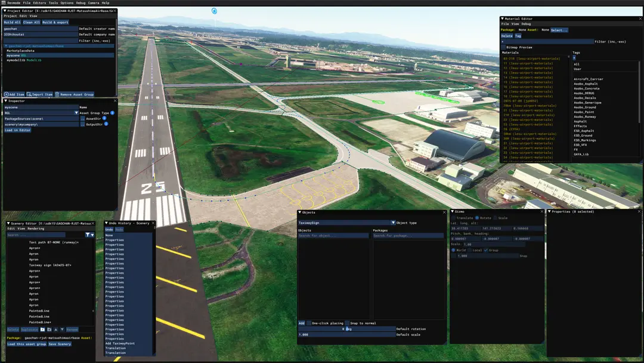Click the Build & export button
This screenshot has width=644, height=363.
[x=55, y=22]
